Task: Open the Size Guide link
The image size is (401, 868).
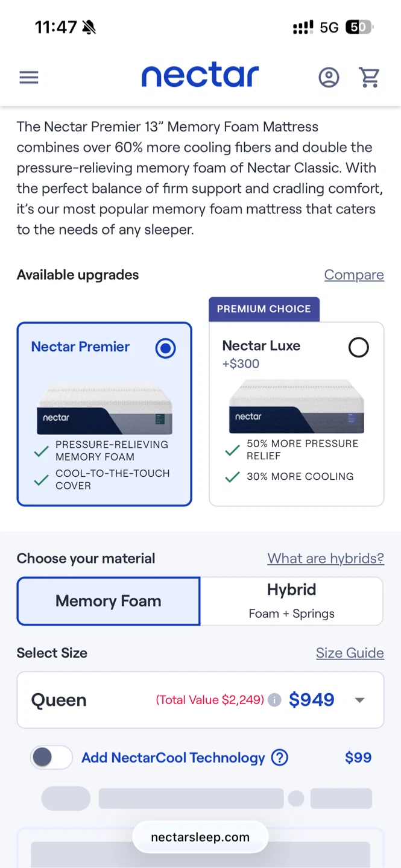Action: [350, 653]
